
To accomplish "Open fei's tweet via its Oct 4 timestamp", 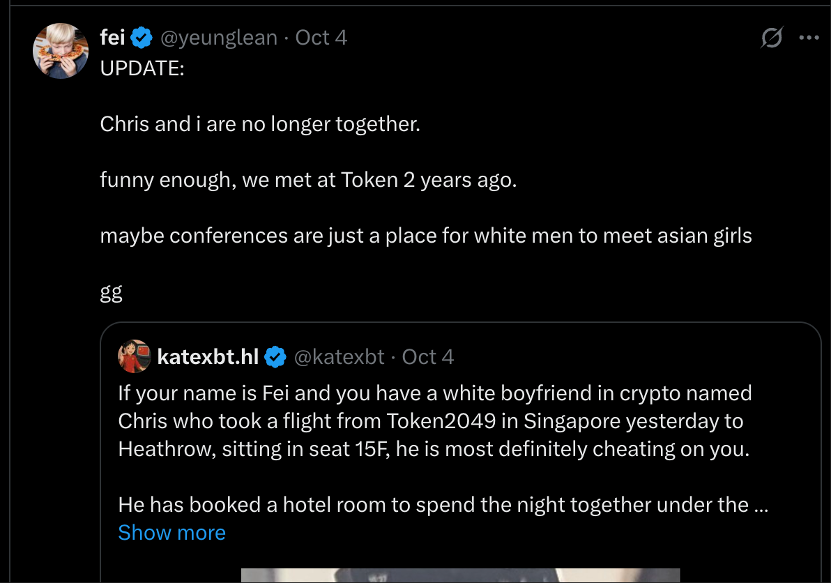I will [x=322, y=38].
